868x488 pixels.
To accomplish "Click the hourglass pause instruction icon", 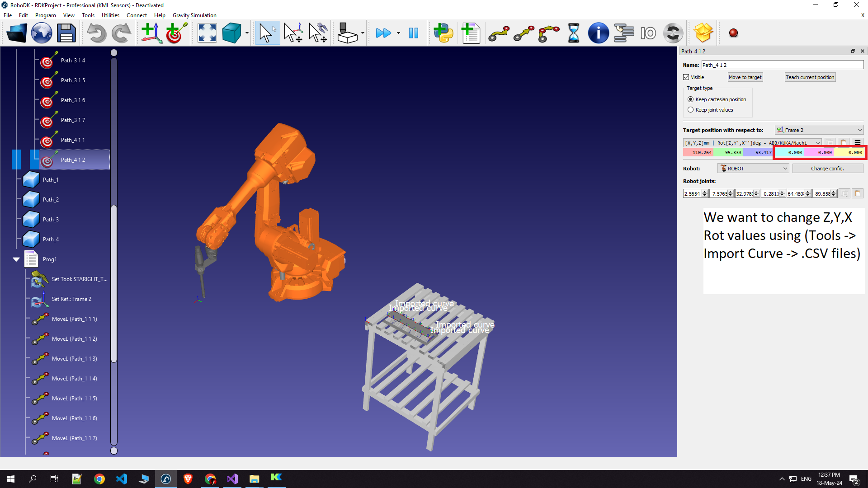I will [x=573, y=33].
